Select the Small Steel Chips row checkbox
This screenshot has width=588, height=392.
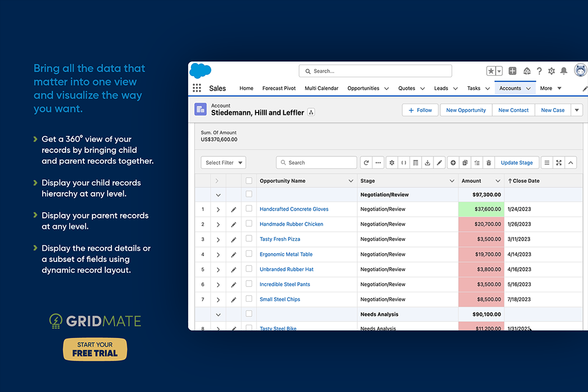249,299
